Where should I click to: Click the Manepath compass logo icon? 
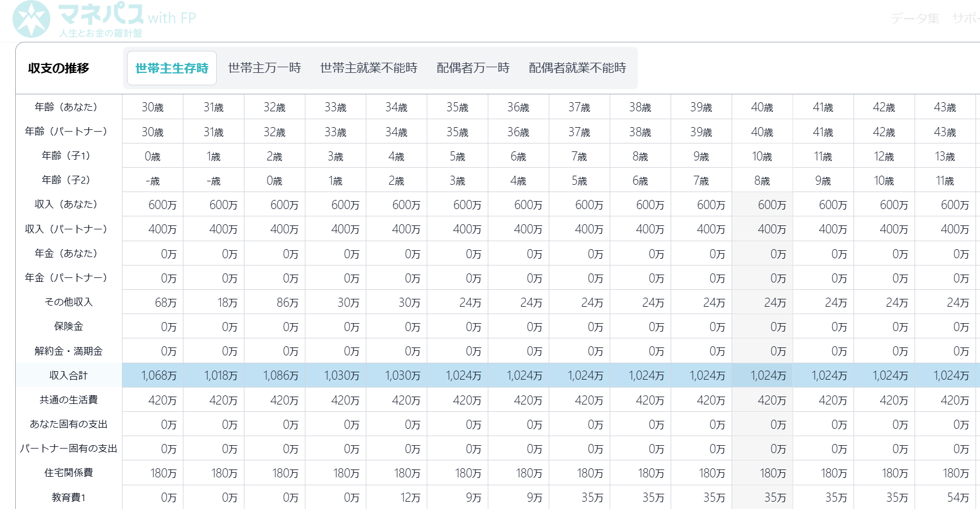(x=32, y=19)
